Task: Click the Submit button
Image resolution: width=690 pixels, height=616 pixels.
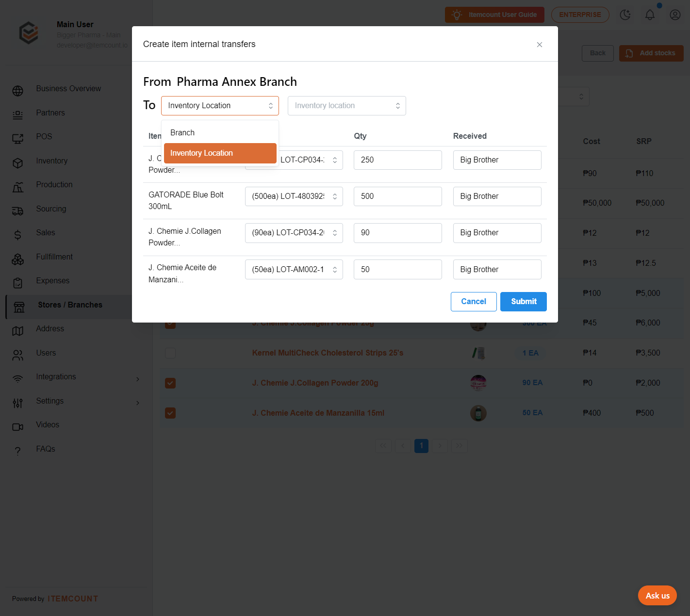Action: (x=524, y=302)
